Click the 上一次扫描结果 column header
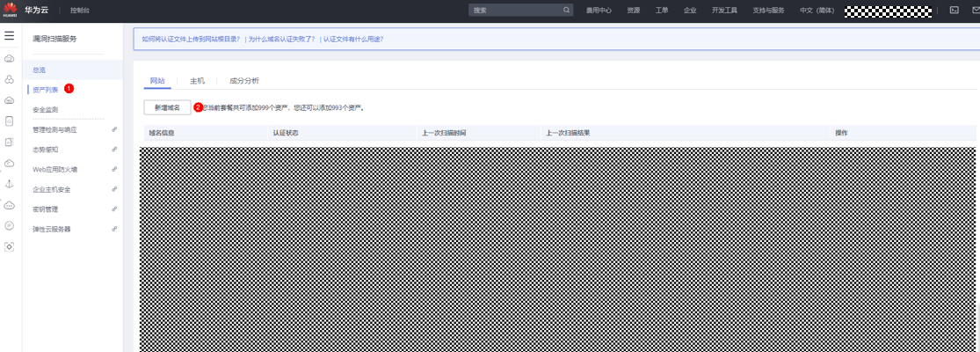 pos(568,133)
